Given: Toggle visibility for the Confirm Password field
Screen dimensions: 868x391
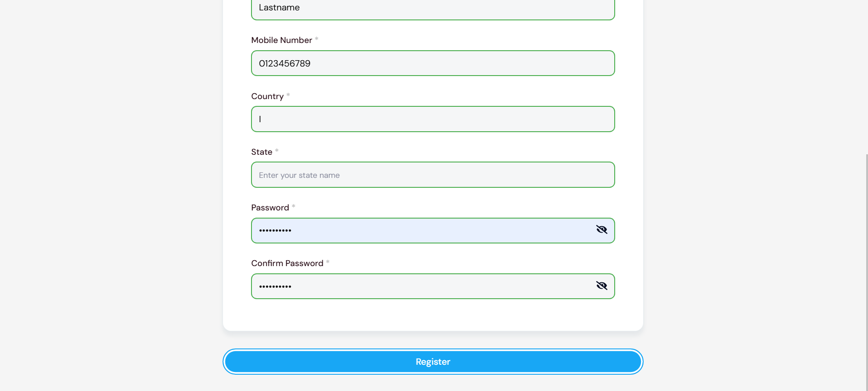Looking at the screenshot, I should click(x=602, y=286).
